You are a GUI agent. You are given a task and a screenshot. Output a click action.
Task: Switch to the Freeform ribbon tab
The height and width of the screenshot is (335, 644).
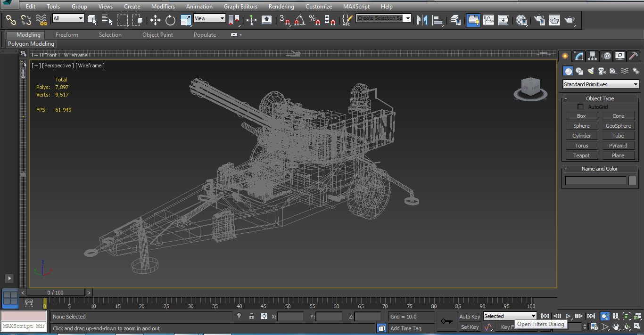[67, 35]
